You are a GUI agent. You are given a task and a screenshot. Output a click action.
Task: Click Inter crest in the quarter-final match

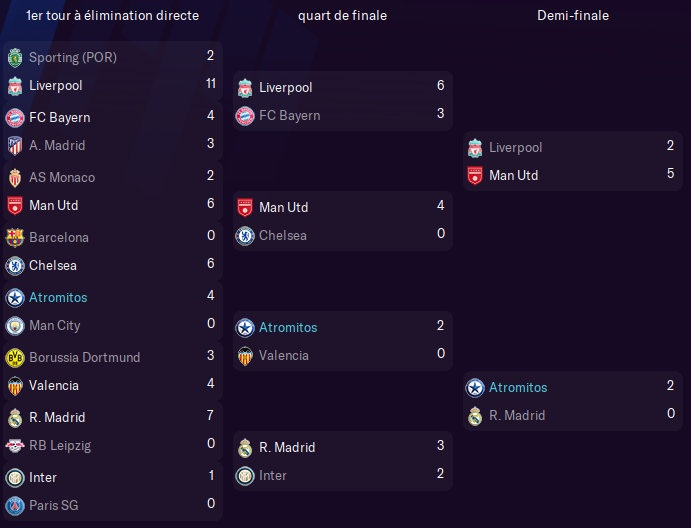pyautogui.click(x=245, y=476)
